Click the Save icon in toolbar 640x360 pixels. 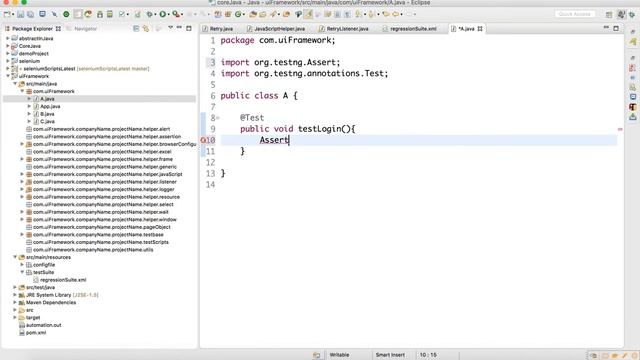(20, 14)
